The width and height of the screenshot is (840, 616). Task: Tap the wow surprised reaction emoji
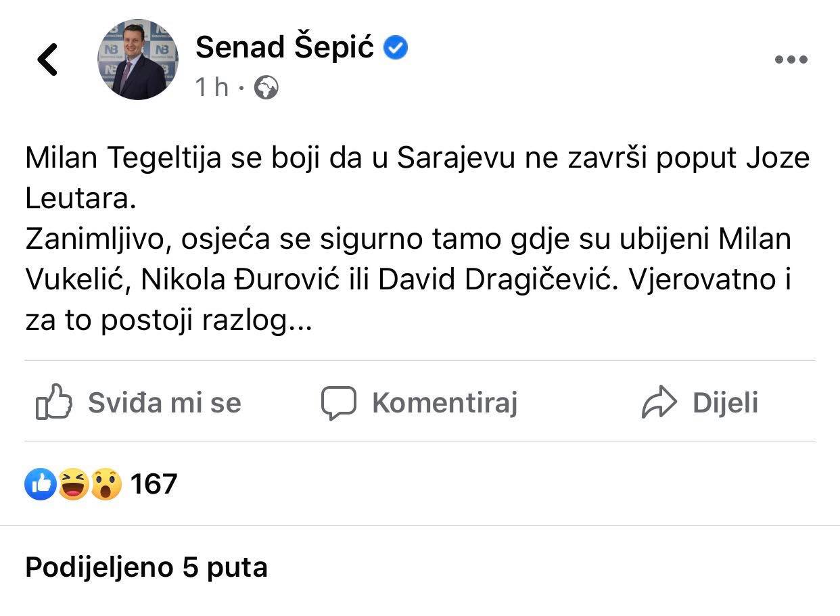pos(106,484)
